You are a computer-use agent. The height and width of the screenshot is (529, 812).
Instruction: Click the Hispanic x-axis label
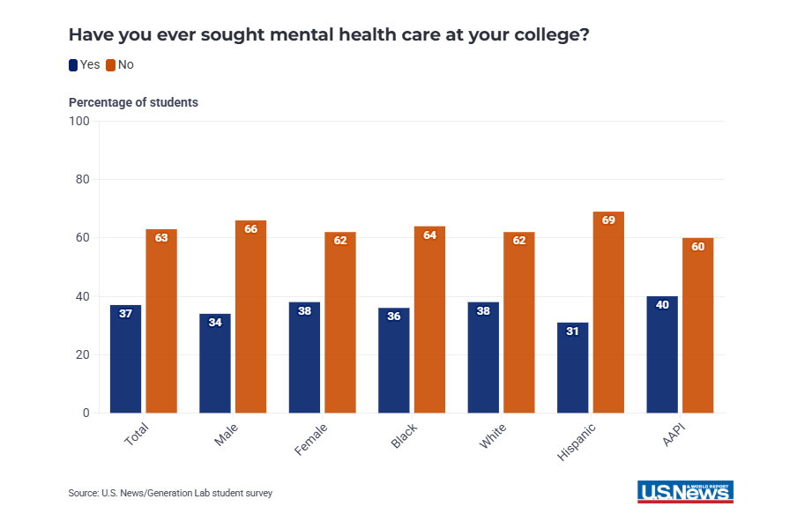point(577,443)
